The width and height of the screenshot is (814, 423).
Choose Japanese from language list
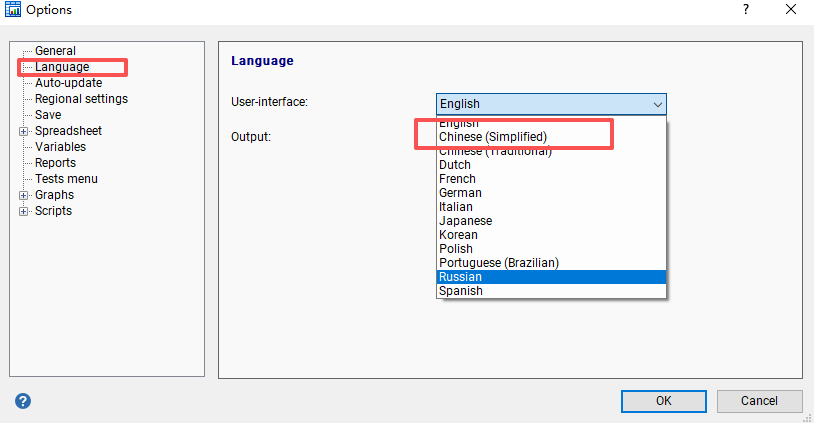point(551,221)
